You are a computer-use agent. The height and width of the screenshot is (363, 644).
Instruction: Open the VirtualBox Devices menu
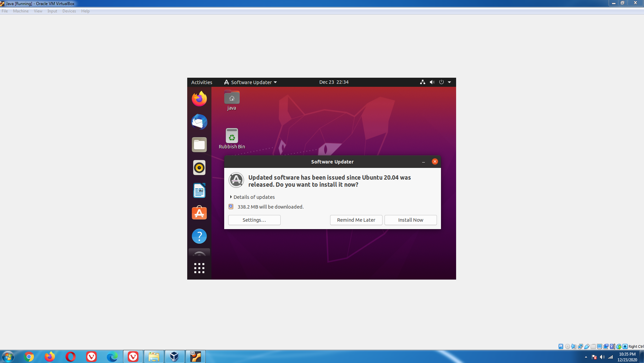tap(69, 11)
